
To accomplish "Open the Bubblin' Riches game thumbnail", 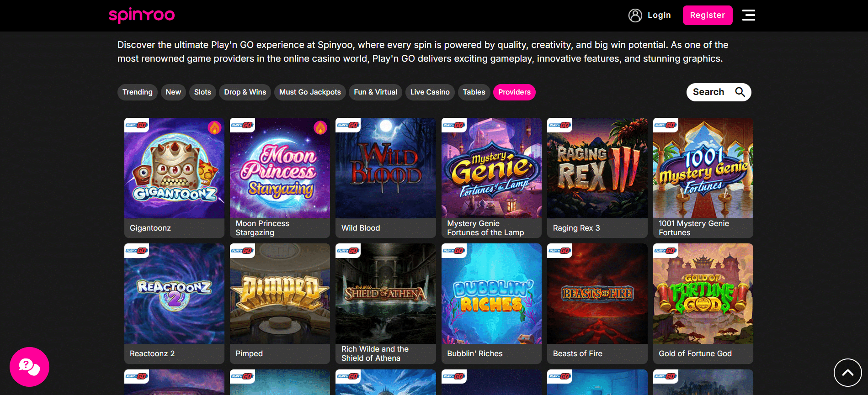I will [x=491, y=294].
